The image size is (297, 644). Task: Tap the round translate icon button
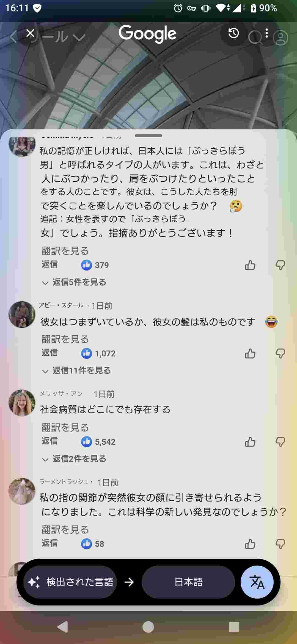[x=257, y=582]
